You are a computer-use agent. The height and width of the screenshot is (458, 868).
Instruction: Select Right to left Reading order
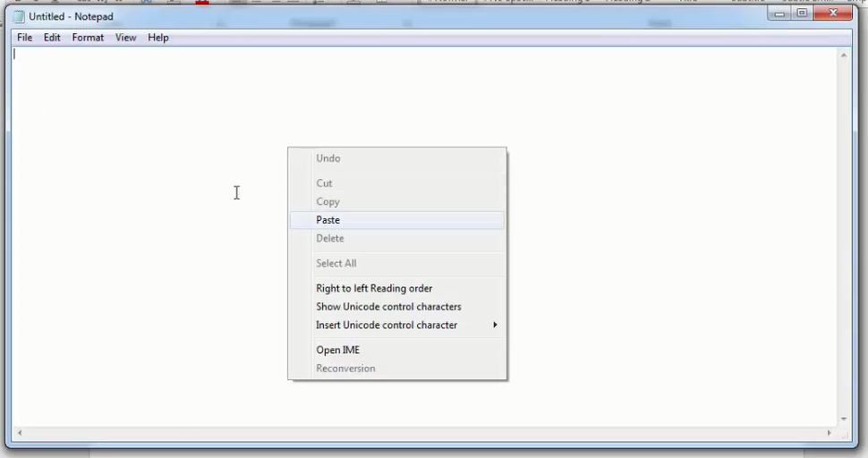pyautogui.click(x=397, y=288)
